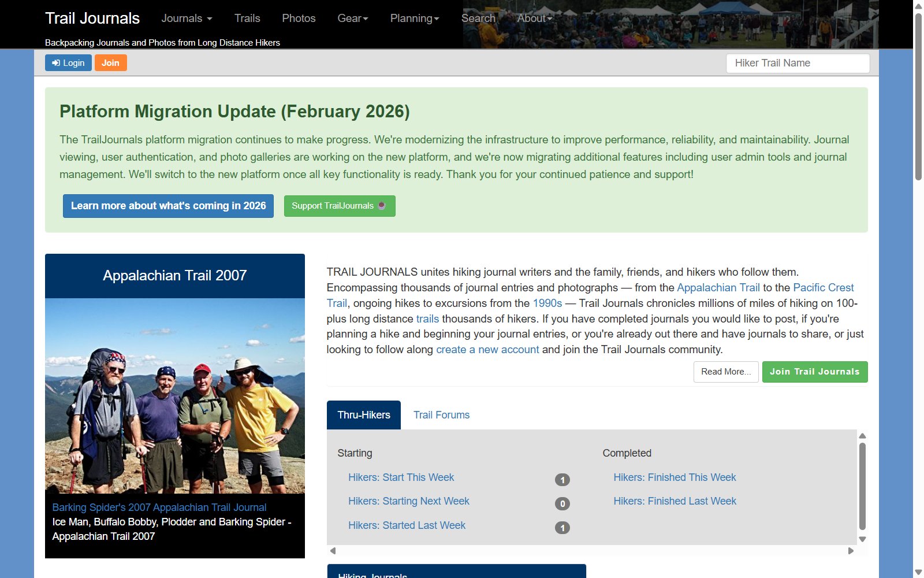Open the Photos menu item
This screenshot has width=924, height=578.
pos(299,18)
